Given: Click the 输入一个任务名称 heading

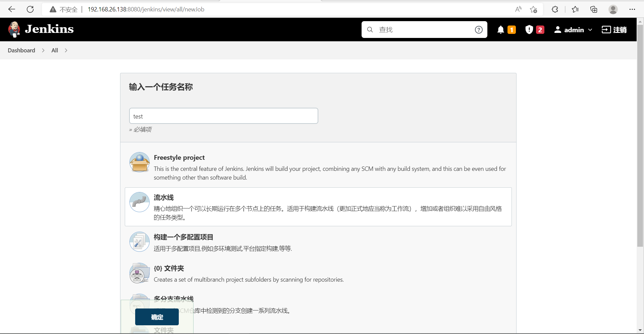Looking at the screenshot, I should coord(161,87).
